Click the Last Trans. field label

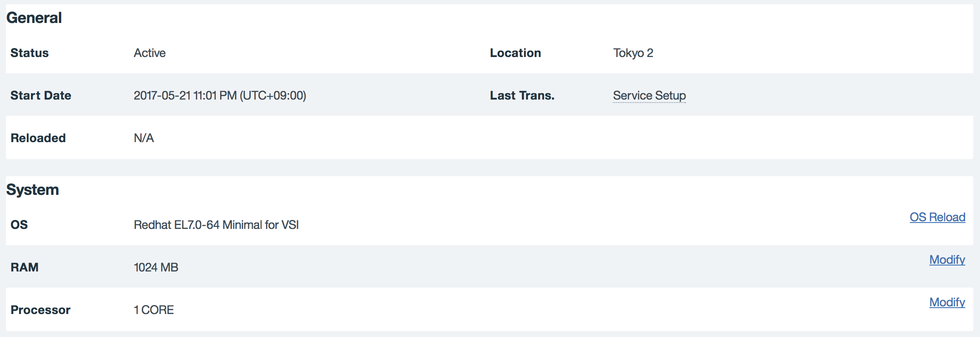click(522, 95)
